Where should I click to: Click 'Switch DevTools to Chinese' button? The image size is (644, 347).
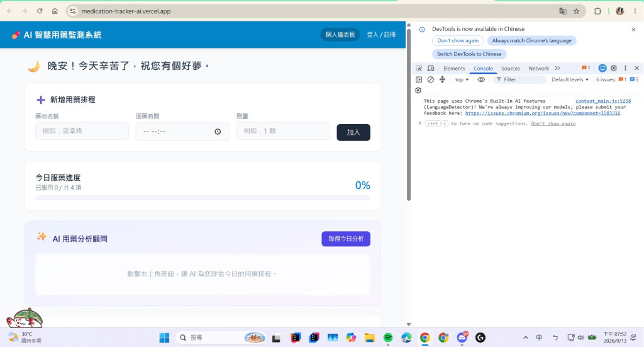[x=469, y=54]
